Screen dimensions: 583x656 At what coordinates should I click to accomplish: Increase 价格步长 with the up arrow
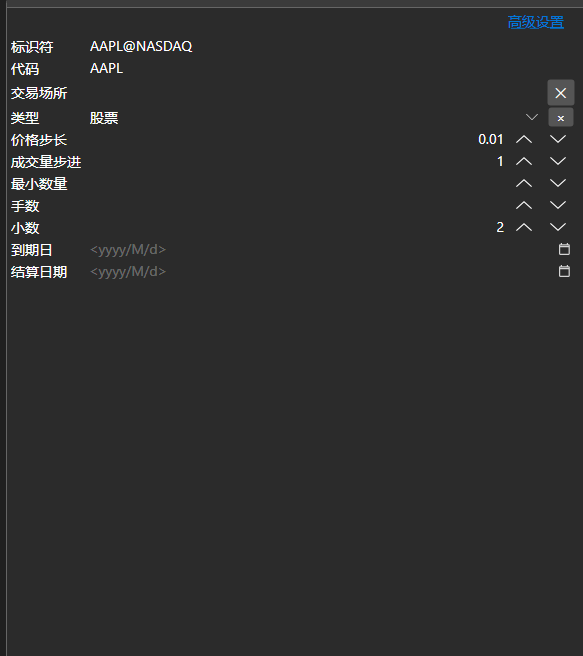click(x=524, y=139)
